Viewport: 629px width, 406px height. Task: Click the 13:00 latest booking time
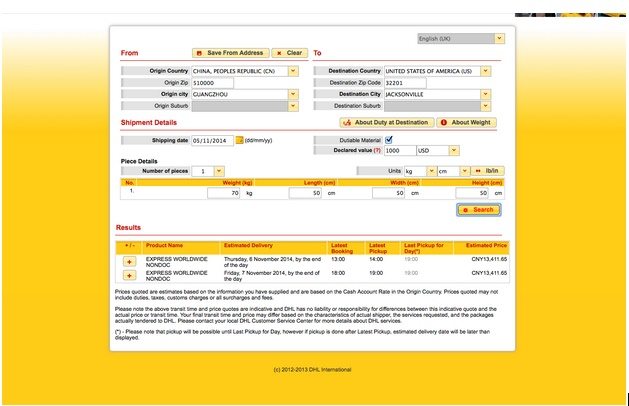click(338, 259)
